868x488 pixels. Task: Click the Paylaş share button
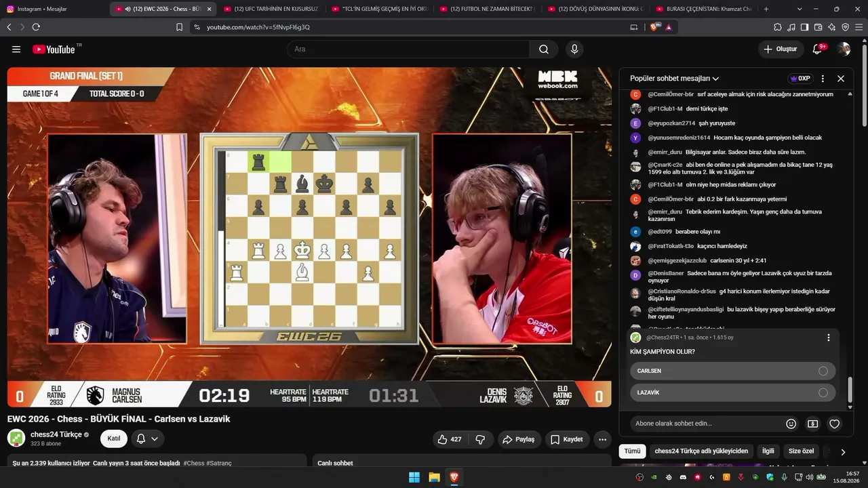coord(519,439)
